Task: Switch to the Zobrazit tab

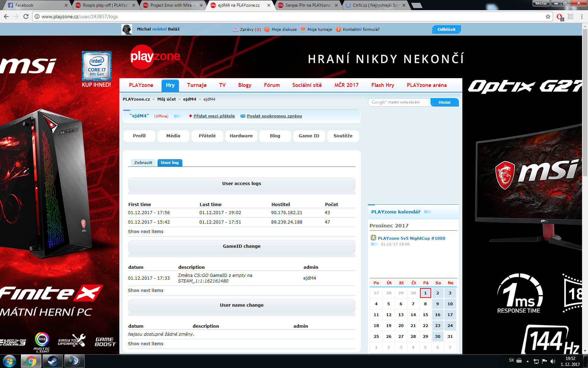Action: (x=143, y=163)
